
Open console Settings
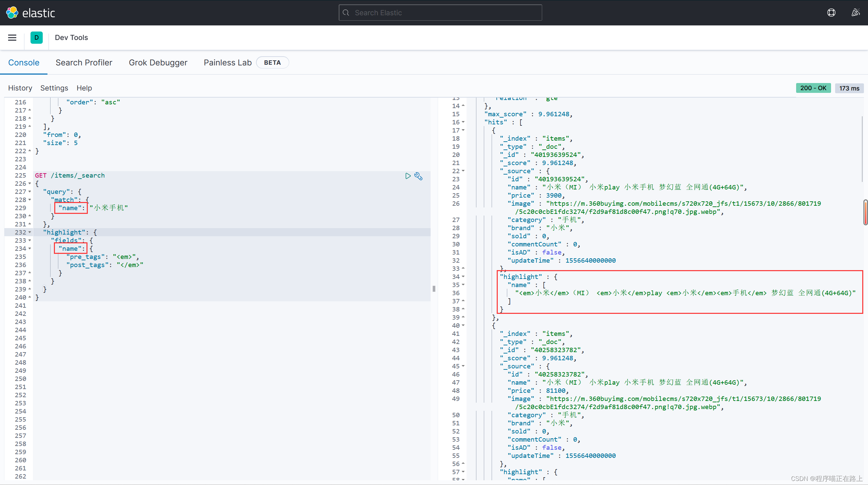(x=54, y=88)
